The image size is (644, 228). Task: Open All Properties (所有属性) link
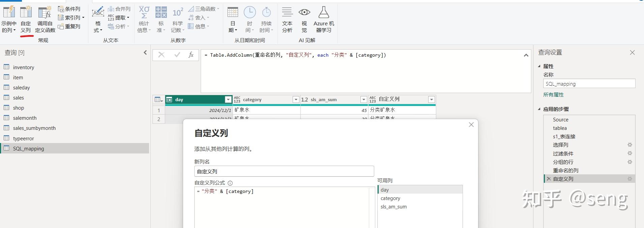coord(553,95)
